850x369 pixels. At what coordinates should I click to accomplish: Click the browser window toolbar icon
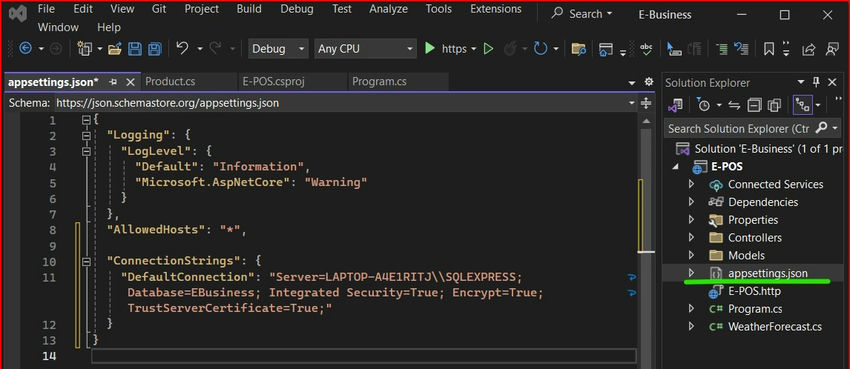(x=606, y=49)
